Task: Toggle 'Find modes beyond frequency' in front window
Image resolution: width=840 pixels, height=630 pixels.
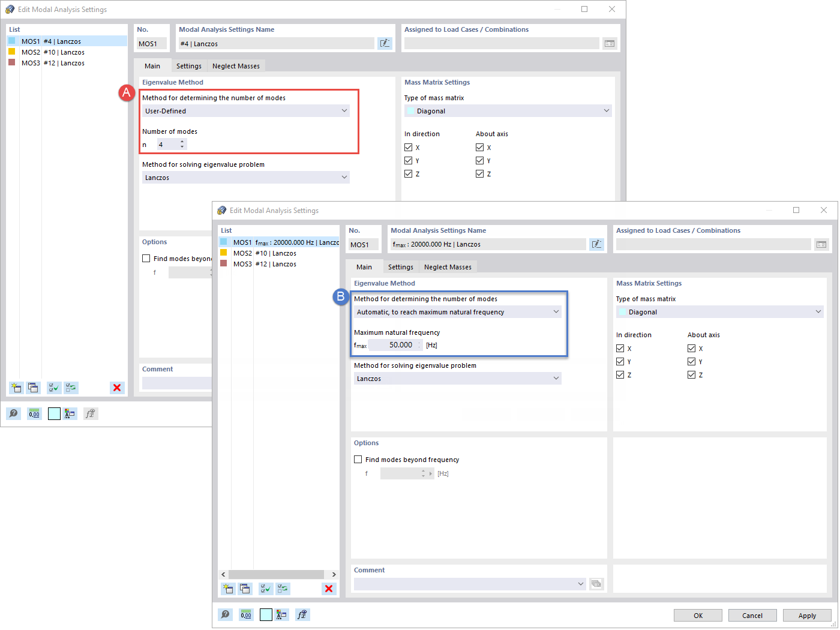Action: point(358,460)
